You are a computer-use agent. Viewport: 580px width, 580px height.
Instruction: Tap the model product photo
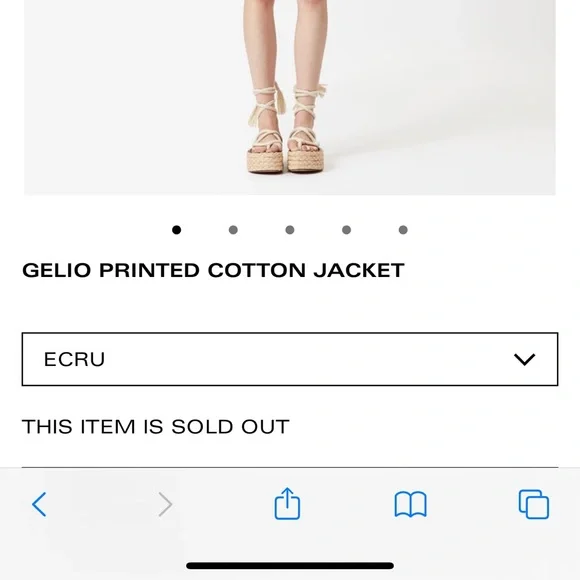[x=290, y=97]
